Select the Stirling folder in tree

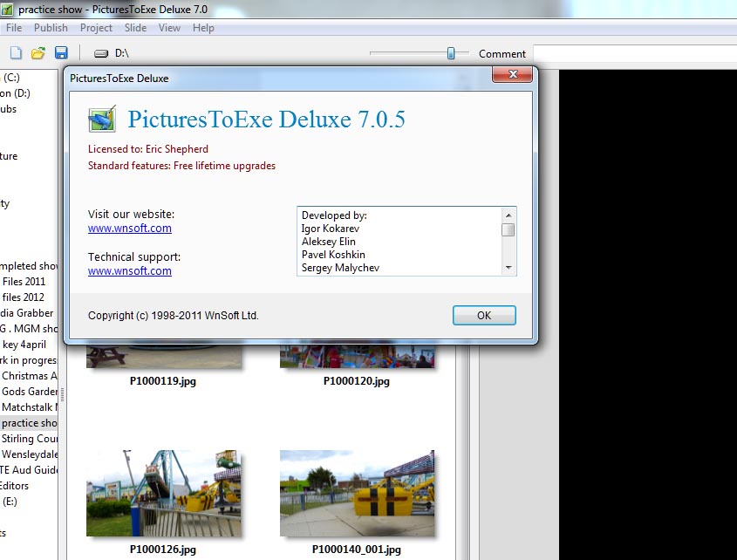pos(30,439)
